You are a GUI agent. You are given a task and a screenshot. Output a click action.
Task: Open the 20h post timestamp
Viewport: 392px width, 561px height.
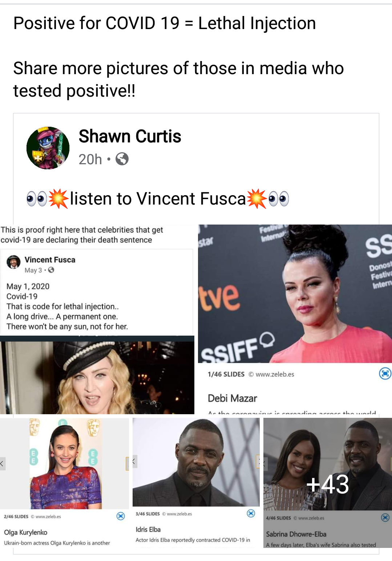(x=90, y=159)
